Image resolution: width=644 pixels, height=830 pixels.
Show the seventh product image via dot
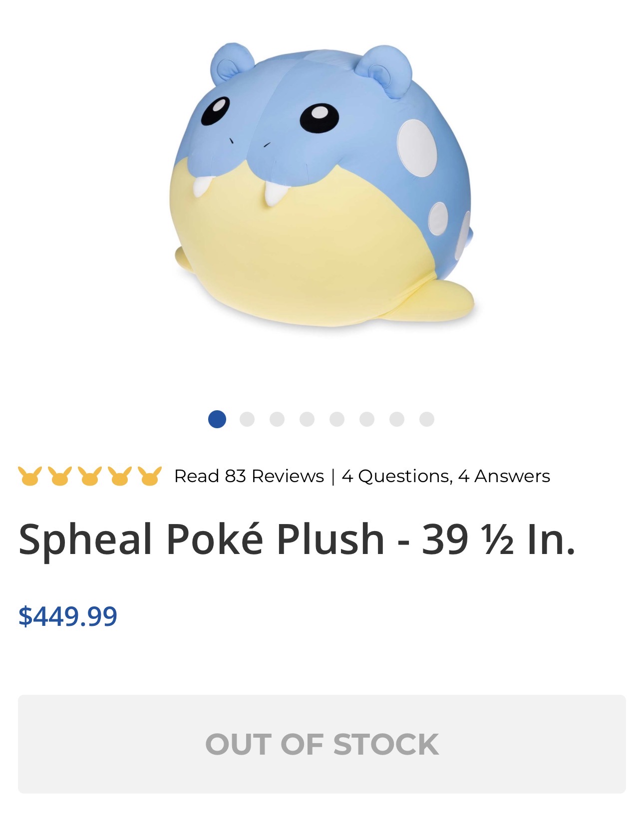click(397, 419)
